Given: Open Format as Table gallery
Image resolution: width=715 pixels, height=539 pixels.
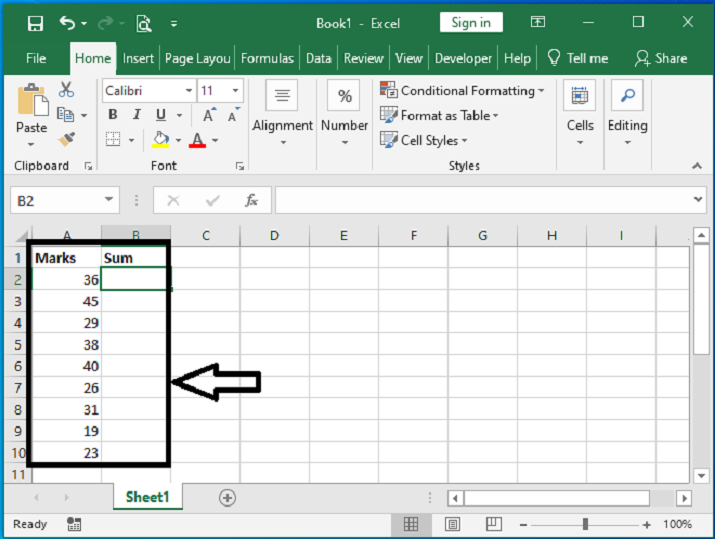Looking at the screenshot, I should (439, 115).
